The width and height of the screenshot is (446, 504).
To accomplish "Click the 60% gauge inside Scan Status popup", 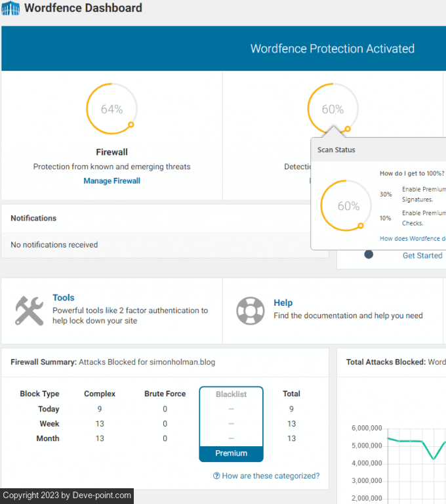I will pos(348,206).
